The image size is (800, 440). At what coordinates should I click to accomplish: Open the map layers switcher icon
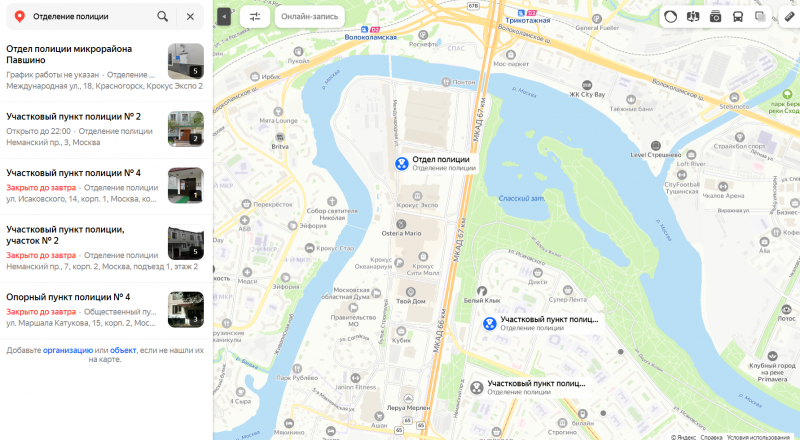pos(760,16)
